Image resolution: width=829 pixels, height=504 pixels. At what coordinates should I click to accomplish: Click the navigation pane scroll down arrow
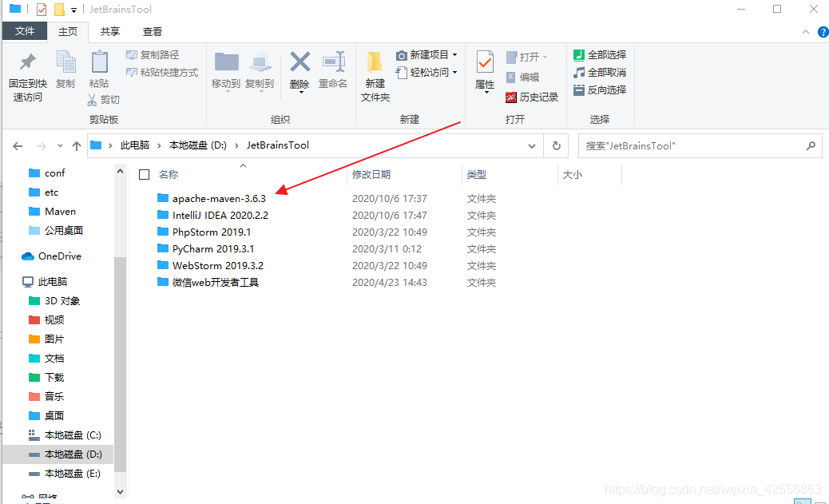(x=120, y=491)
